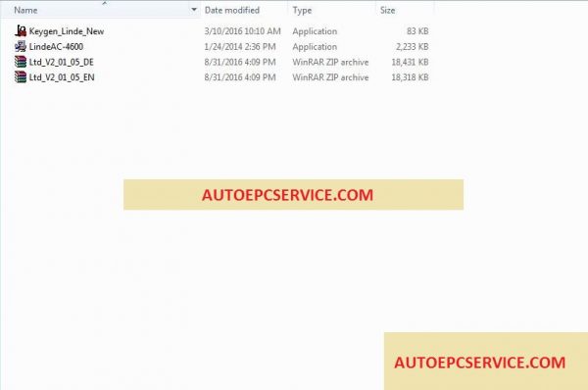Select the LindeAC-4600 application icon
The width and height of the screenshot is (588, 390).
[21, 46]
